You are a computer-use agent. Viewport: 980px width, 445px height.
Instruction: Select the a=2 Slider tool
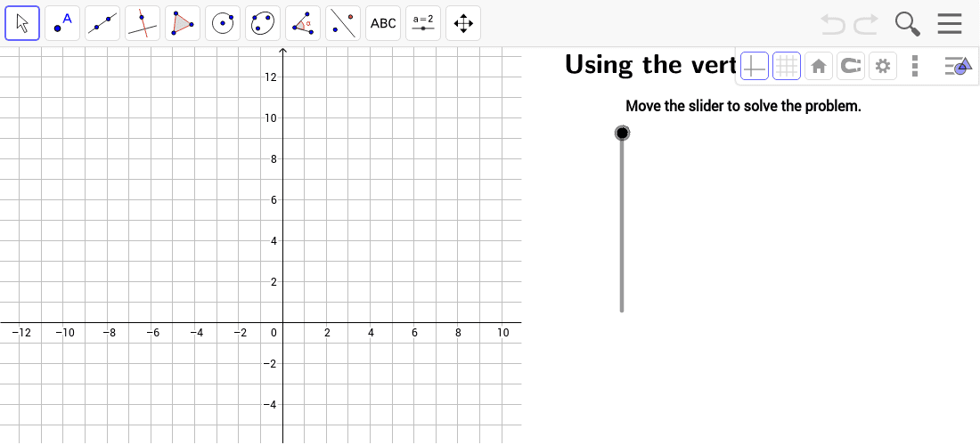[x=423, y=23]
